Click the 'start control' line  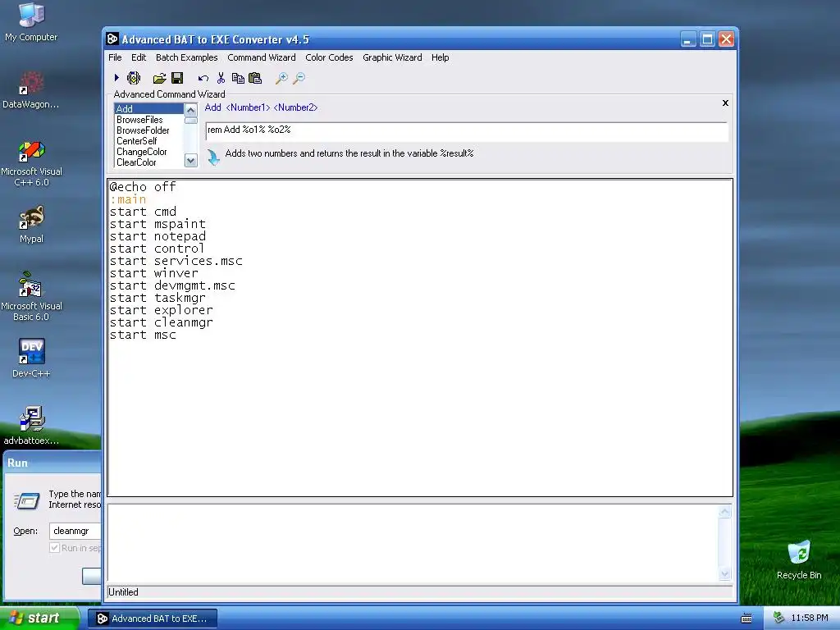157,249
